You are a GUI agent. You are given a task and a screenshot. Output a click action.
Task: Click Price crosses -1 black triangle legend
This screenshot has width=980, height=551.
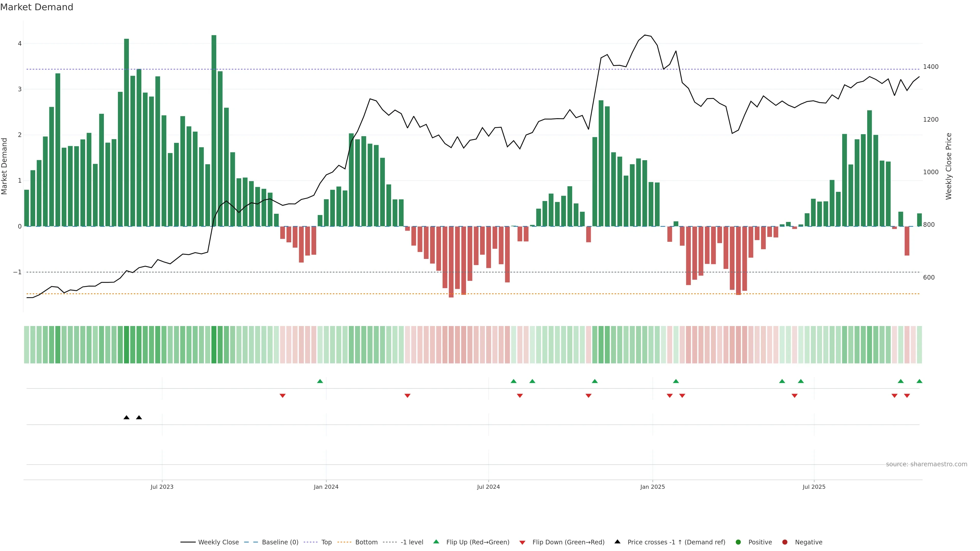click(x=617, y=542)
